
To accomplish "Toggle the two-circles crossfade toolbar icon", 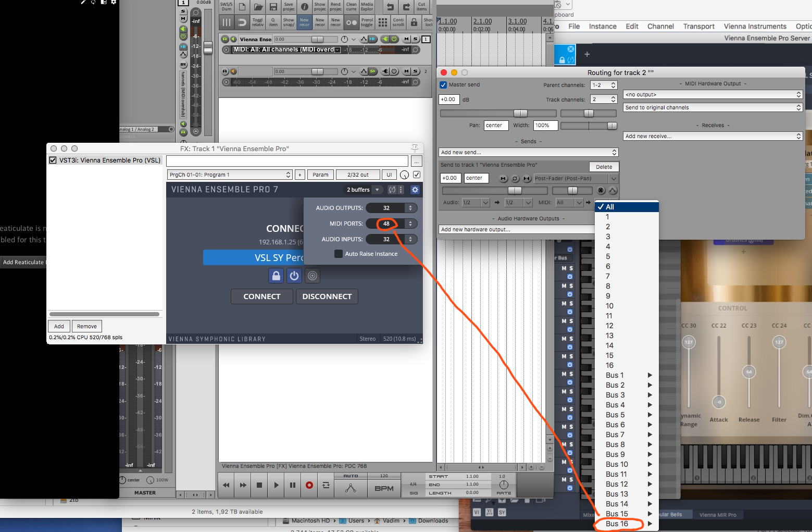I will [x=352, y=22].
